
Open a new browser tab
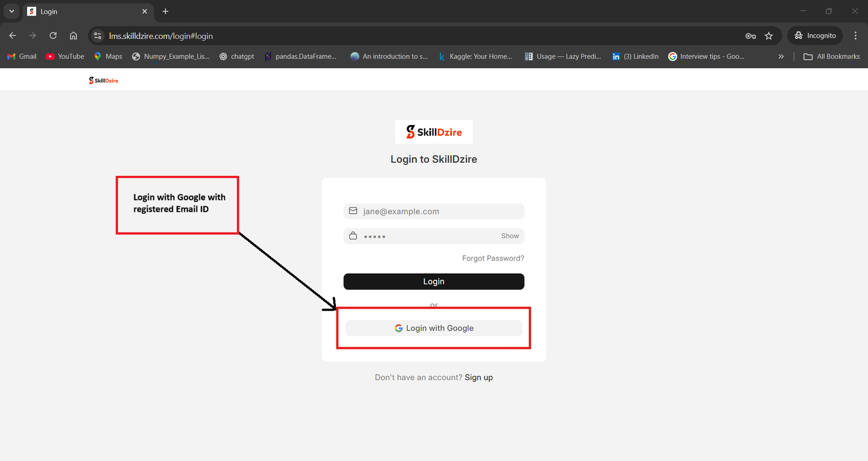tap(165, 11)
